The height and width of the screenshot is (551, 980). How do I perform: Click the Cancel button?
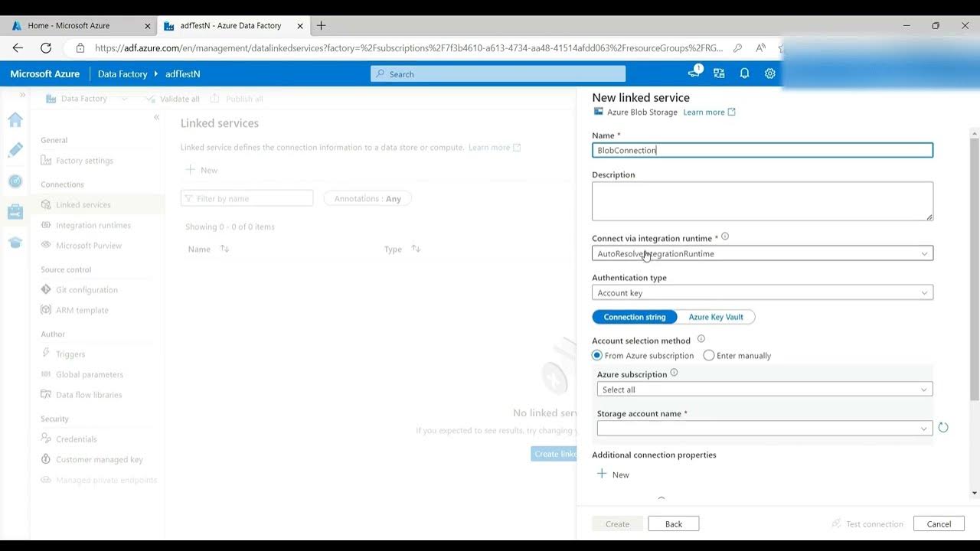click(x=939, y=524)
